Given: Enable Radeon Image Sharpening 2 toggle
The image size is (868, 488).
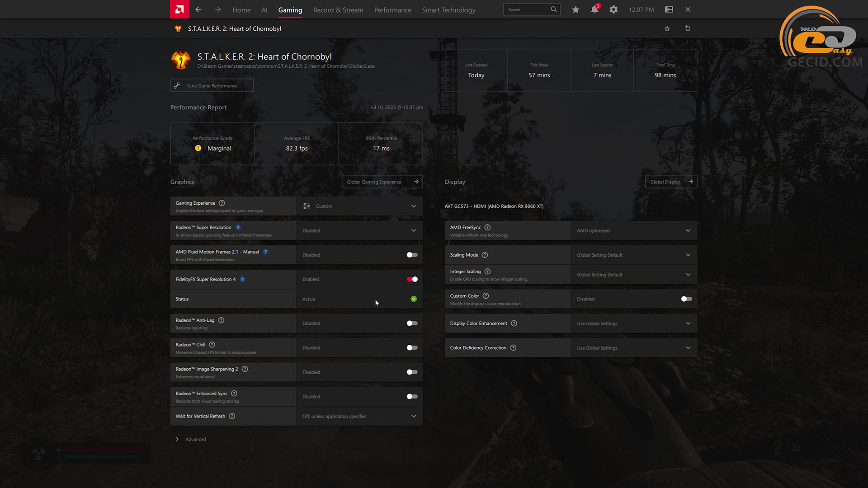Looking at the screenshot, I should [x=412, y=372].
